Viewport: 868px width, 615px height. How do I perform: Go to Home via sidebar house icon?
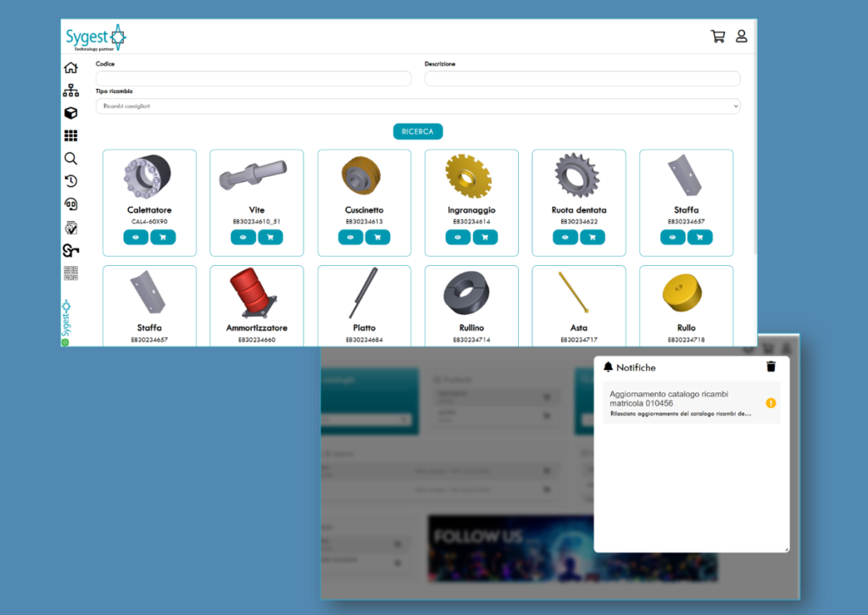coord(71,68)
